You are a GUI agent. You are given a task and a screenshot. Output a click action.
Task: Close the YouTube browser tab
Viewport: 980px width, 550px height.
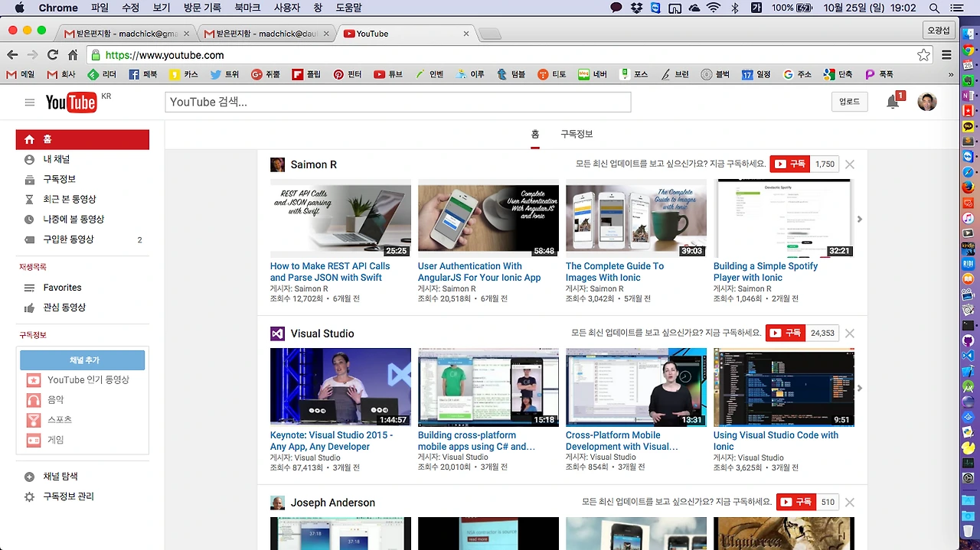tap(466, 34)
